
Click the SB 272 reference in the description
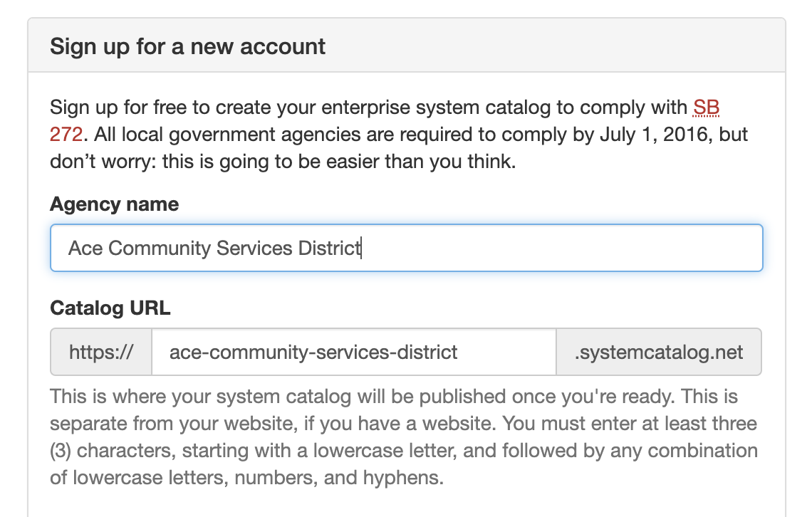706,107
